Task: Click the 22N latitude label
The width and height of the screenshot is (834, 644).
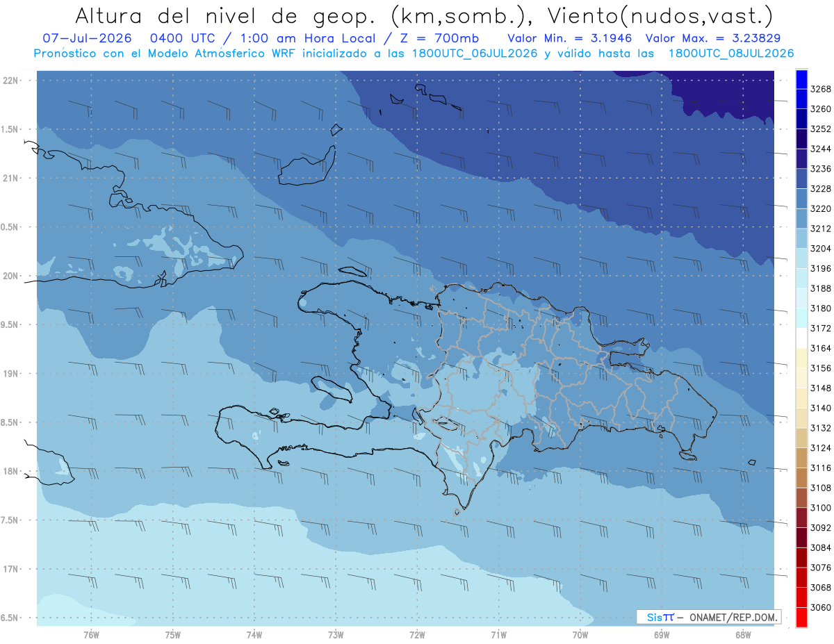Action: 11,81
